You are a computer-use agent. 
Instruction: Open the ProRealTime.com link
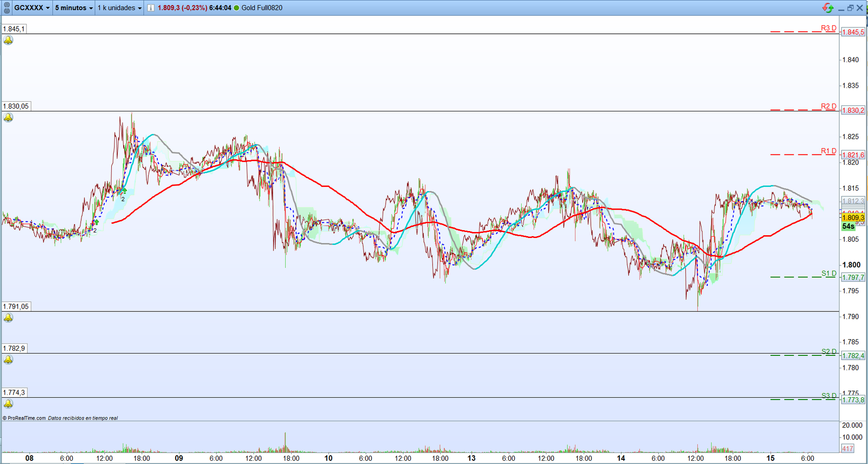coord(27,418)
